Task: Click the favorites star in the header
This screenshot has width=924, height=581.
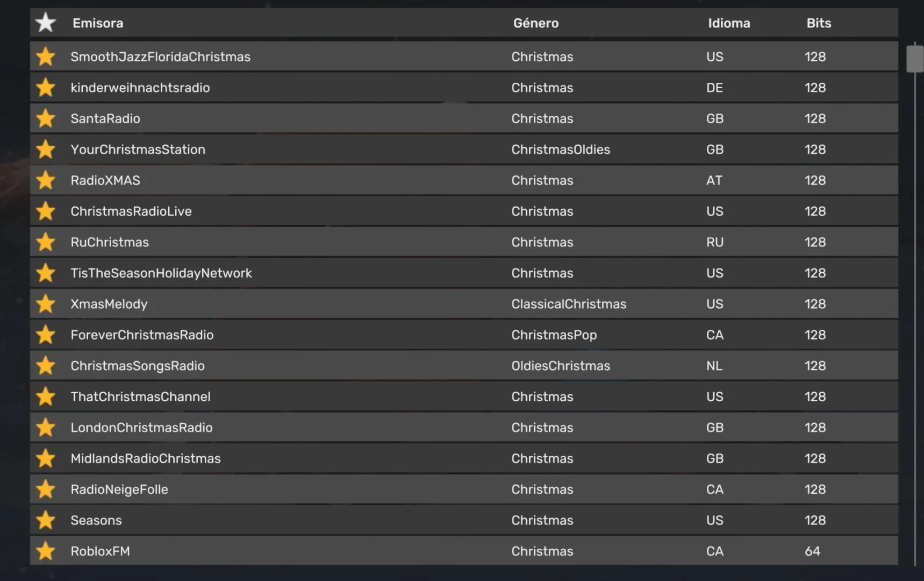Action: [46, 23]
